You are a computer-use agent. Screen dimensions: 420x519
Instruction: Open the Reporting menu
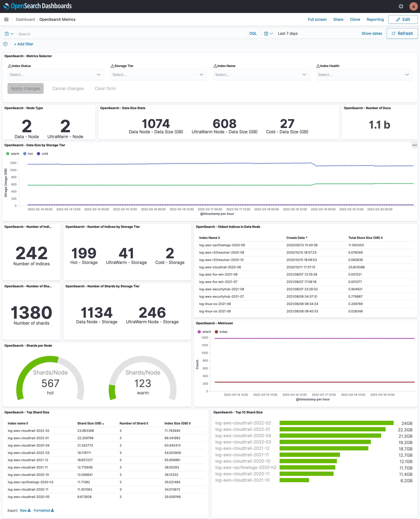click(x=375, y=19)
